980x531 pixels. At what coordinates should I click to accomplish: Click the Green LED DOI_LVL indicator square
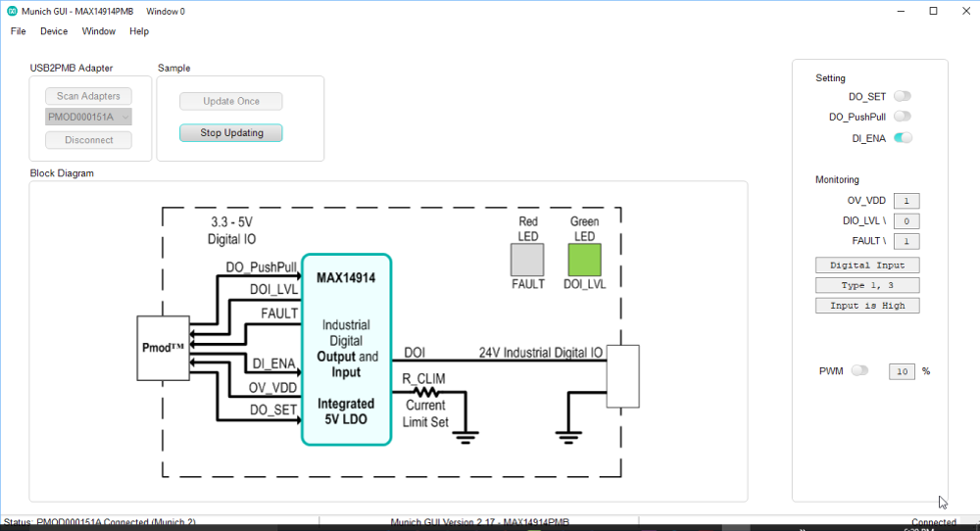coord(584,260)
